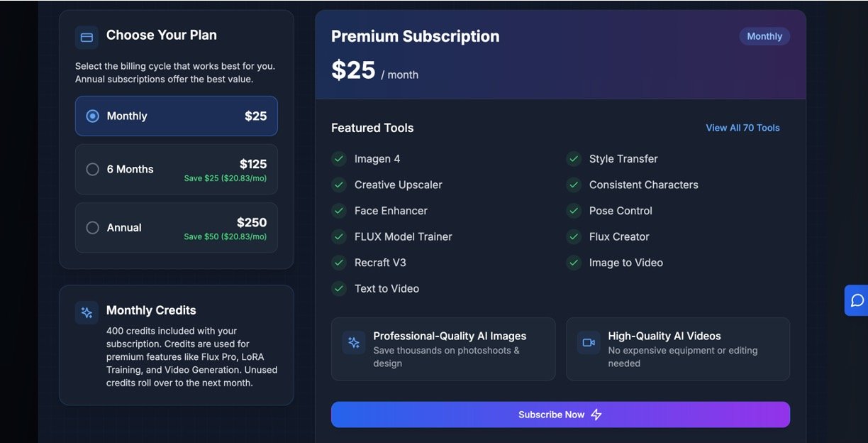Image resolution: width=868 pixels, height=443 pixels.
Task: Select the Annual billing radio button
Action: (92, 228)
